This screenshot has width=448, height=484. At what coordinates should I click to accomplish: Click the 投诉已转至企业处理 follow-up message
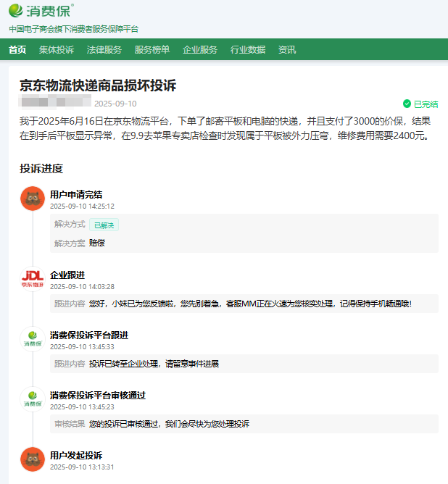tap(154, 364)
